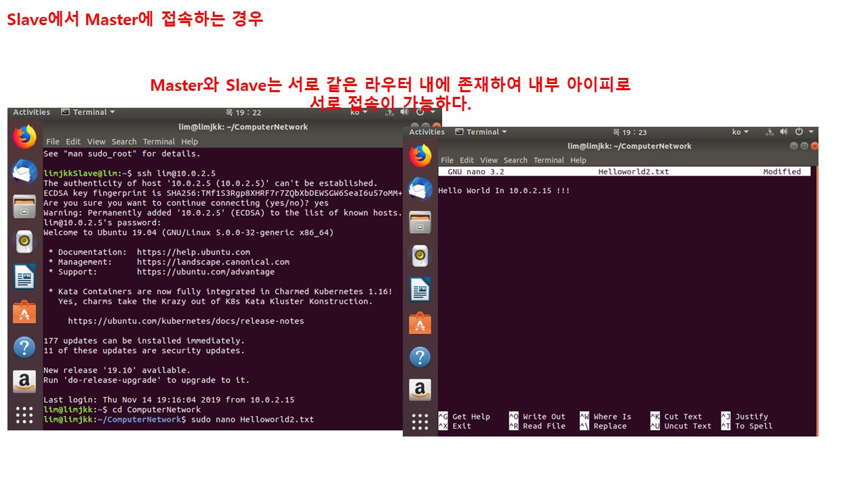The height and width of the screenshot is (488, 868).
Task: Open Ubuntu Software in left window dock
Action: click(24, 312)
